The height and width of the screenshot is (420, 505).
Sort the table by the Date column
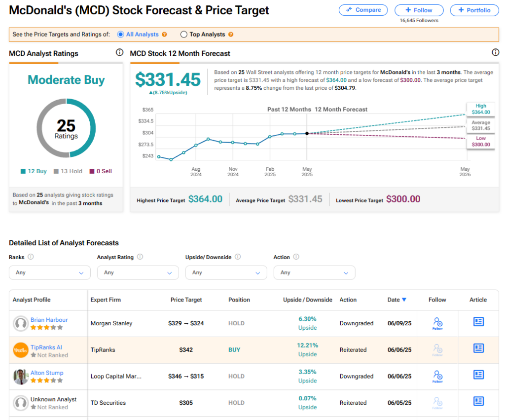(x=397, y=300)
